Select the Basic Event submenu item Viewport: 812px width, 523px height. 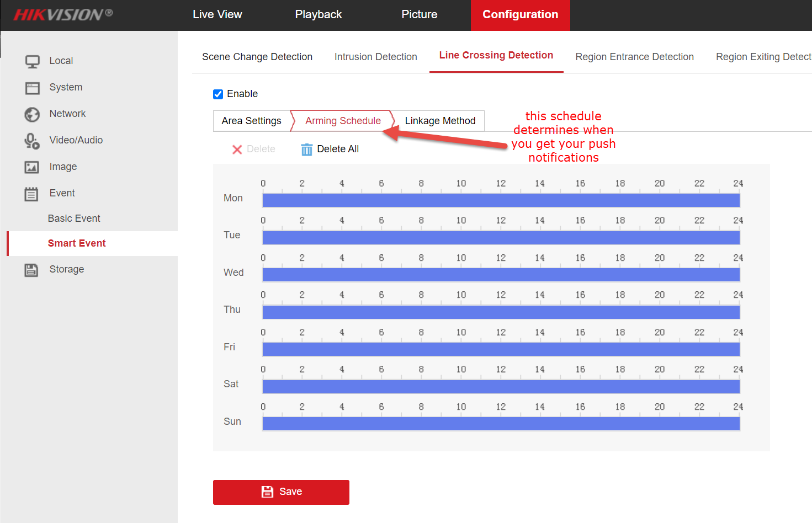(74, 218)
